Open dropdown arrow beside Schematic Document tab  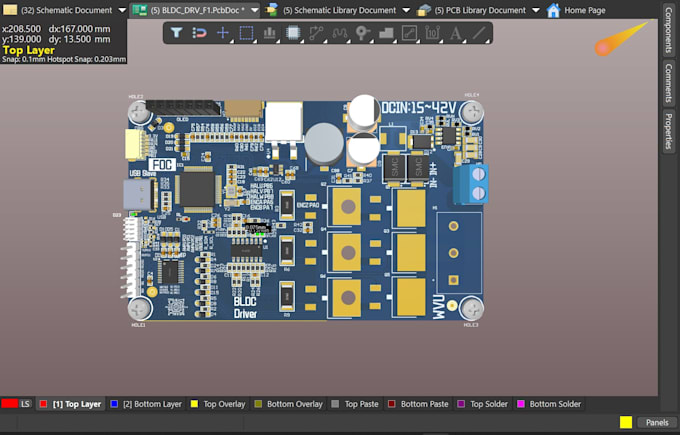point(122,10)
